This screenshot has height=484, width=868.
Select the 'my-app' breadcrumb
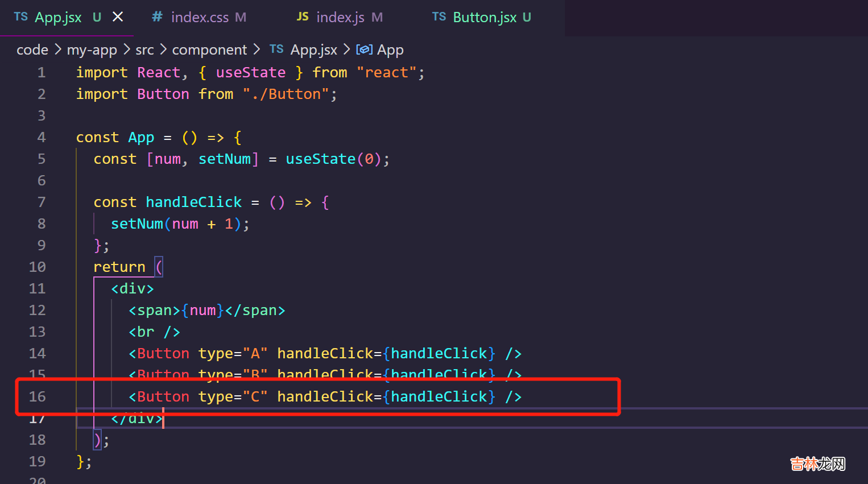pyautogui.click(x=92, y=50)
